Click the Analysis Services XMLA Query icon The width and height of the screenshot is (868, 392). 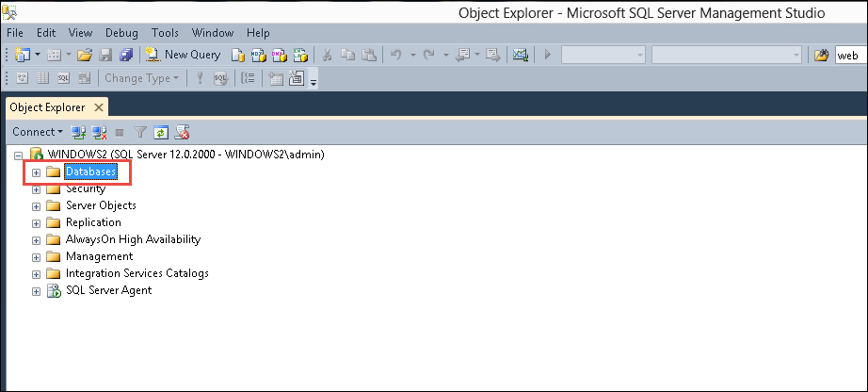point(300,55)
